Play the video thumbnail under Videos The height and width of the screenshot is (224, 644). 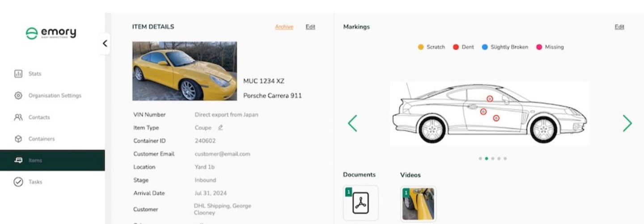(418, 204)
